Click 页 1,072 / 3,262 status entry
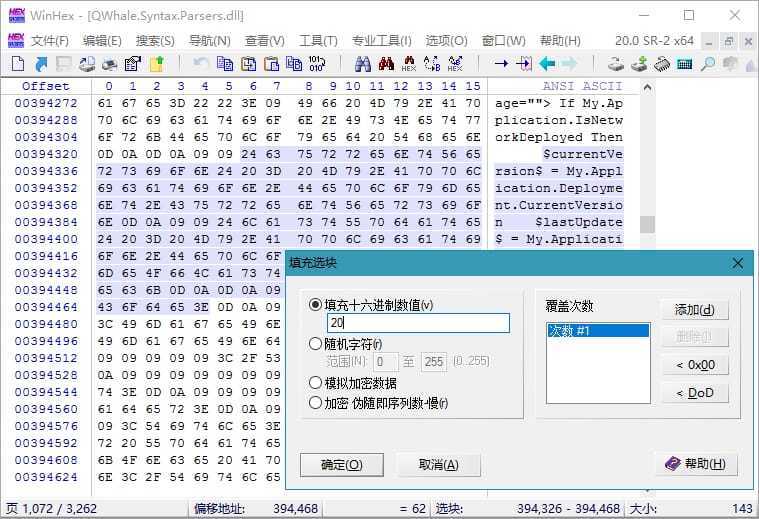 coord(51,509)
